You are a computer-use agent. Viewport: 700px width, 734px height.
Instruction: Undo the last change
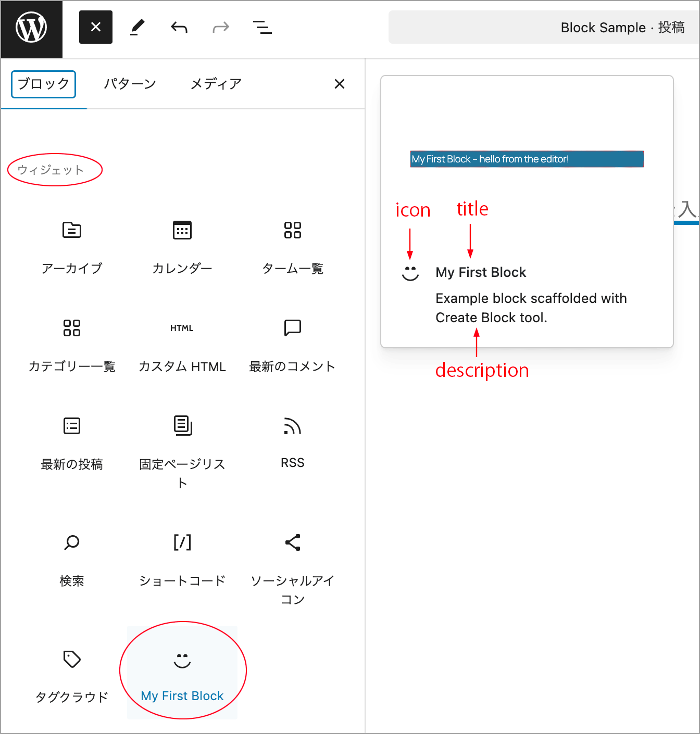179,27
